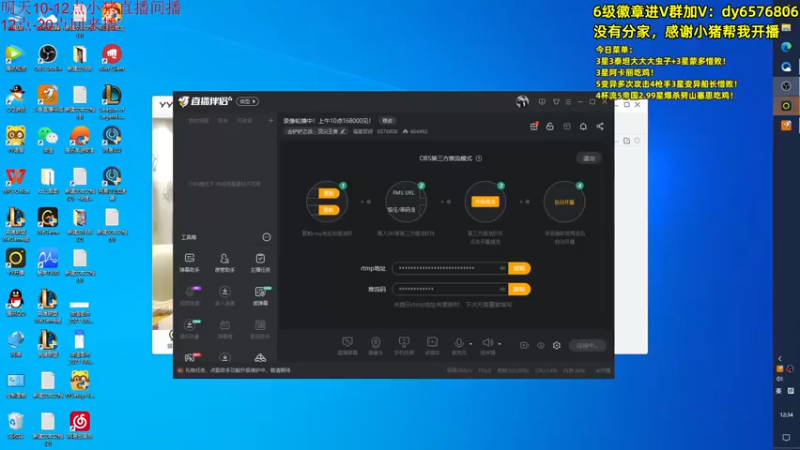Click the middle tool in third toolbox row

pos(224,329)
